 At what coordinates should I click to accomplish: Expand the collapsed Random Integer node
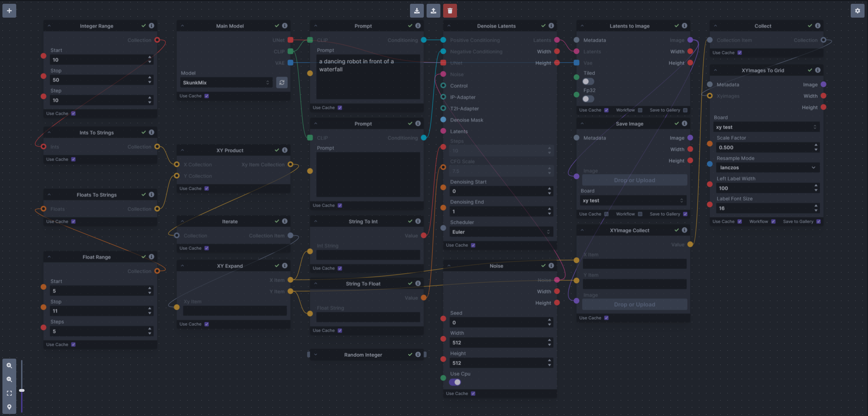tap(315, 354)
